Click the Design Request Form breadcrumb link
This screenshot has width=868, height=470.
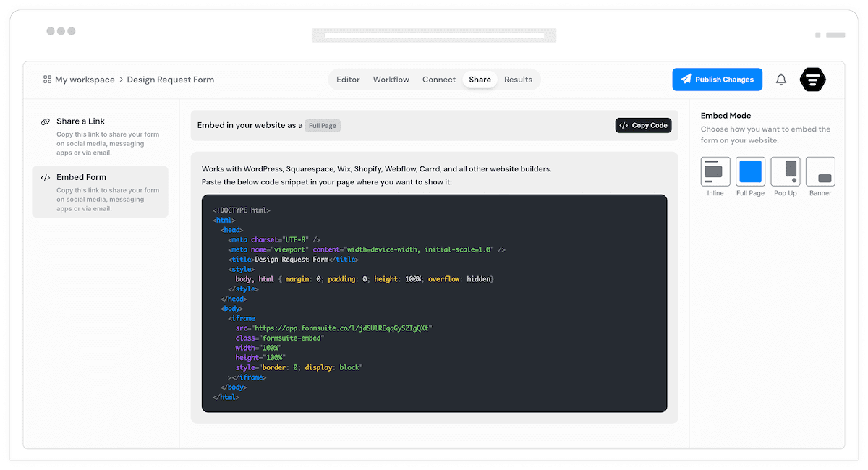pos(171,80)
